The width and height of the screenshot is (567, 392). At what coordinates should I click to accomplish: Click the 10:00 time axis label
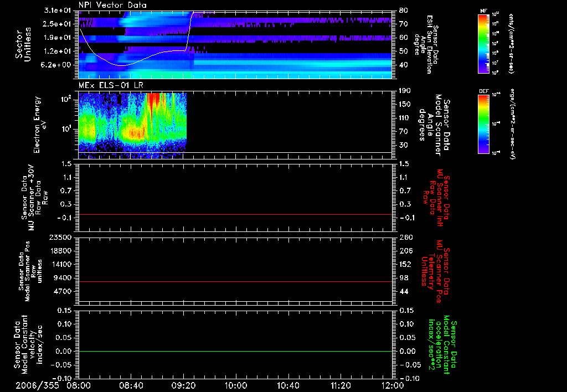click(236, 385)
